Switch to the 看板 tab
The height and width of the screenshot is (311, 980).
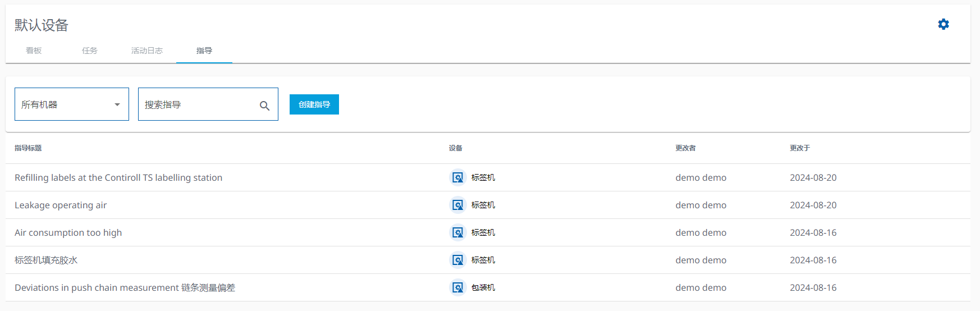coord(34,51)
